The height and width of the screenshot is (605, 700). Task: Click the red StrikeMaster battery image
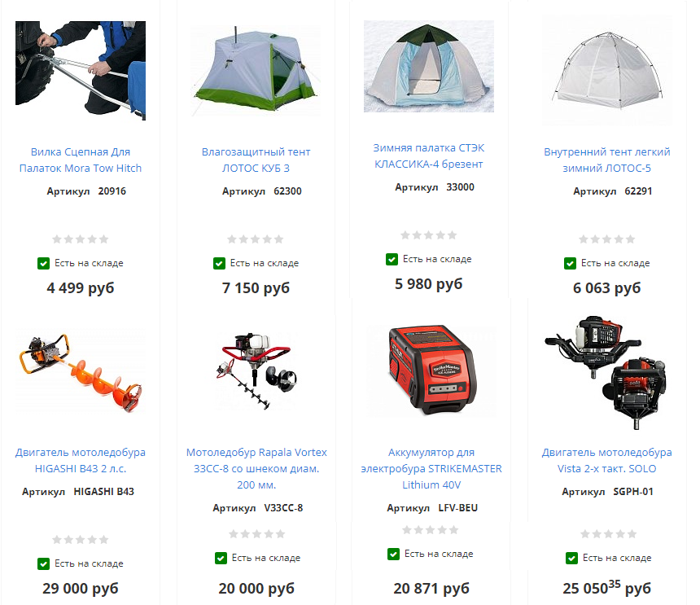point(431,370)
